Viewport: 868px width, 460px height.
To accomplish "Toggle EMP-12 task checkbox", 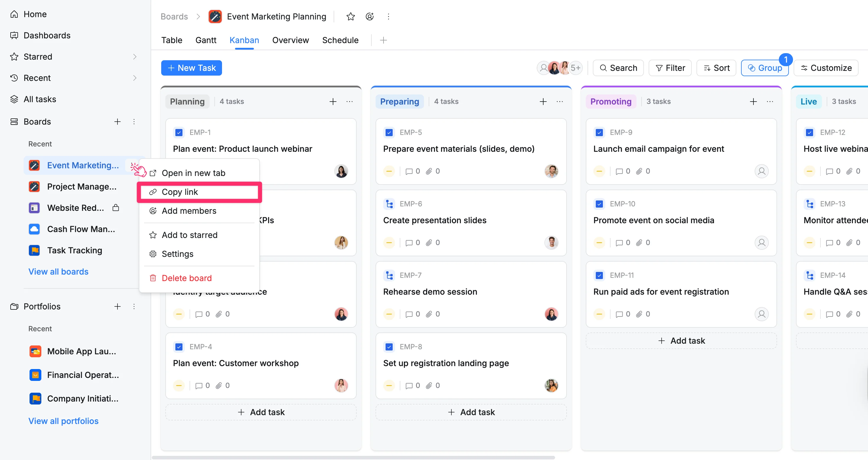I will tap(810, 133).
